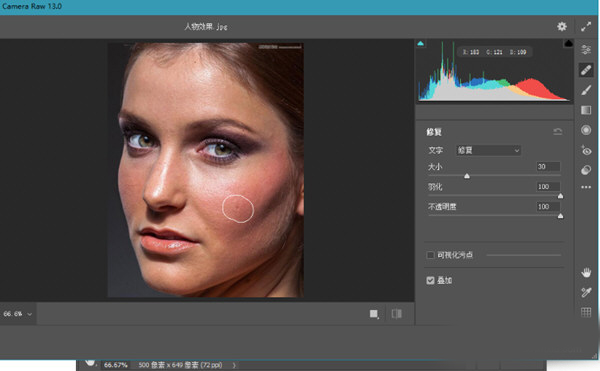Toggle shadow clipping warning triangle
The height and width of the screenshot is (371, 600).
[421, 43]
